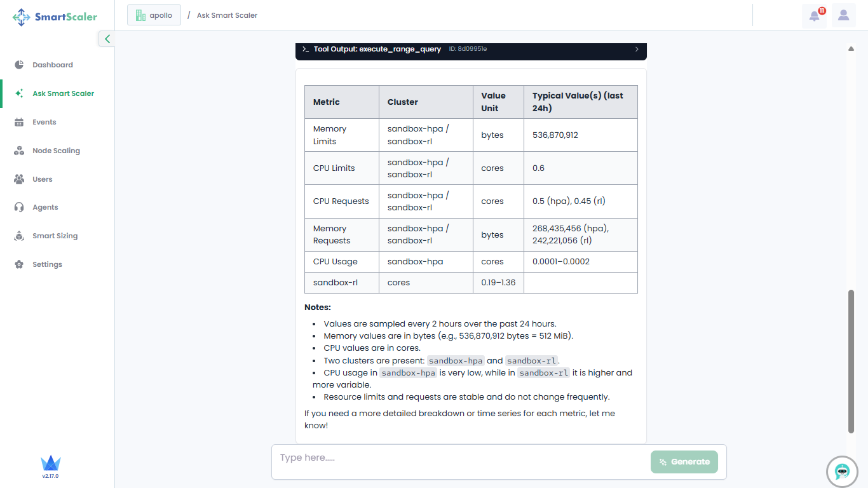Expand the execute_range_query tool output
The height and width of the screenshot is (488, 868).
tap(637, 49)
